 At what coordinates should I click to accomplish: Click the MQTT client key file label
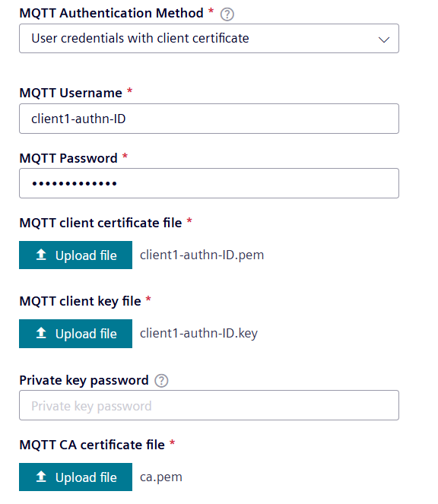coord(81,302)
